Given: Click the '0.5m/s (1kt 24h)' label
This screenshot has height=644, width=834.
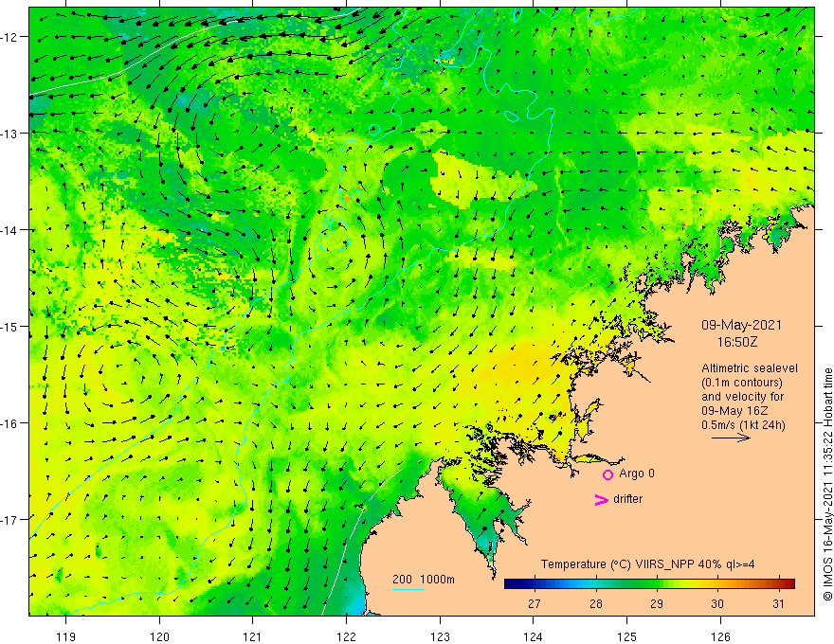Looking at the screenshot, I should point(743,425).
